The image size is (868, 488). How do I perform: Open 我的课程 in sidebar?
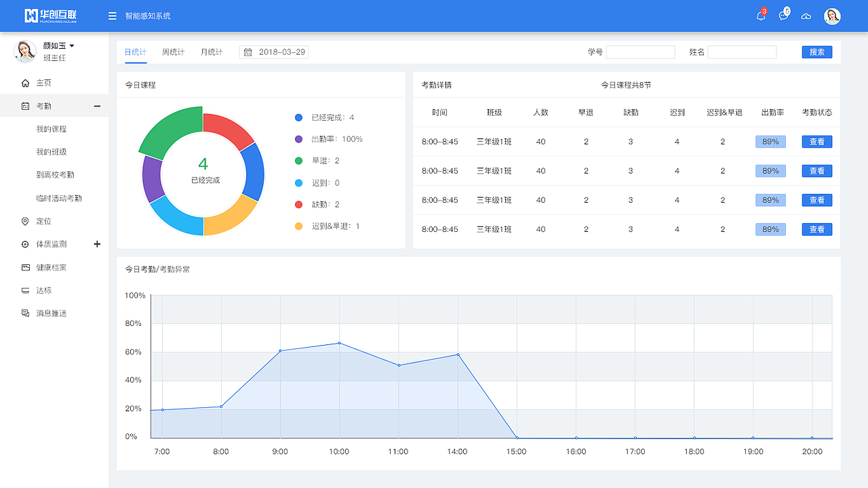[52, 129]
